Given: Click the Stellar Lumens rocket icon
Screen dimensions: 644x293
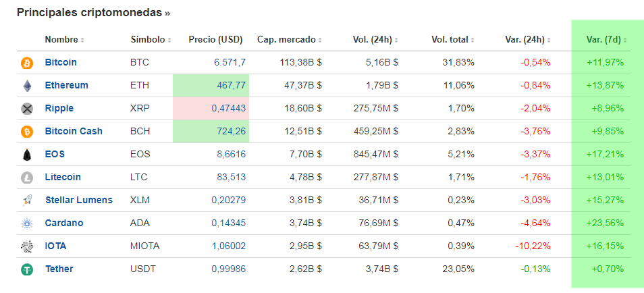Looking at the screenshot, I should point(28,201).
